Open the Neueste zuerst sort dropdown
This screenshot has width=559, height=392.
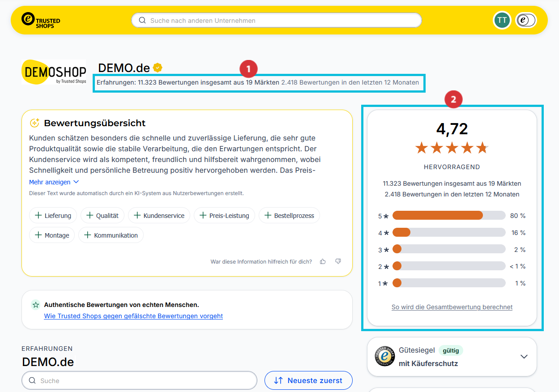pos(308,380)
